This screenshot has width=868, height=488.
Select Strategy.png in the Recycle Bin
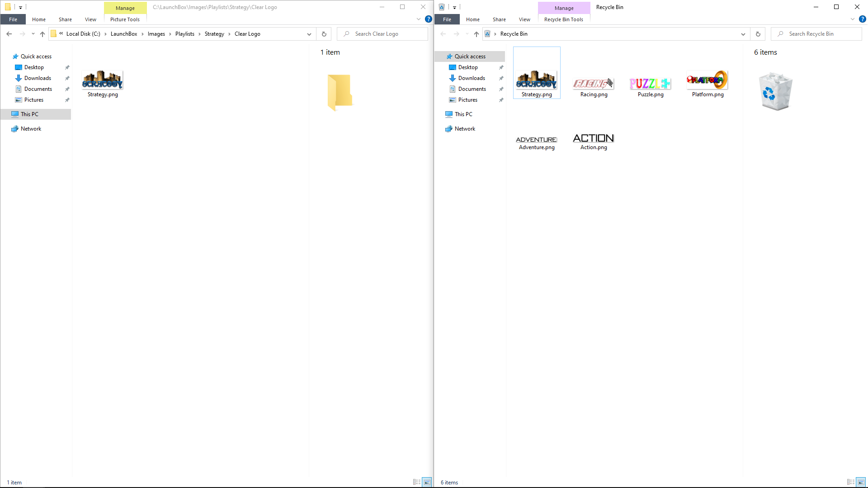537,73
